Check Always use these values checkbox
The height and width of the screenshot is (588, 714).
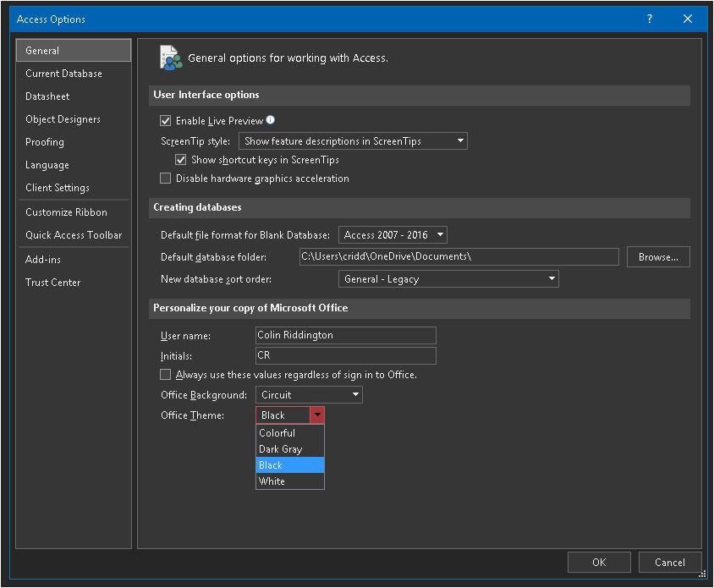click(x=166, y=375)
